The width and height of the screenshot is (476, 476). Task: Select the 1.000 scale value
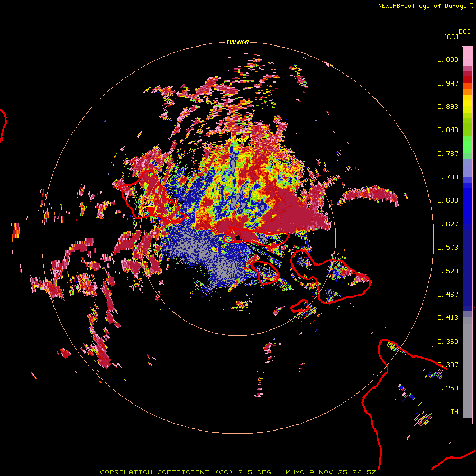448,59
